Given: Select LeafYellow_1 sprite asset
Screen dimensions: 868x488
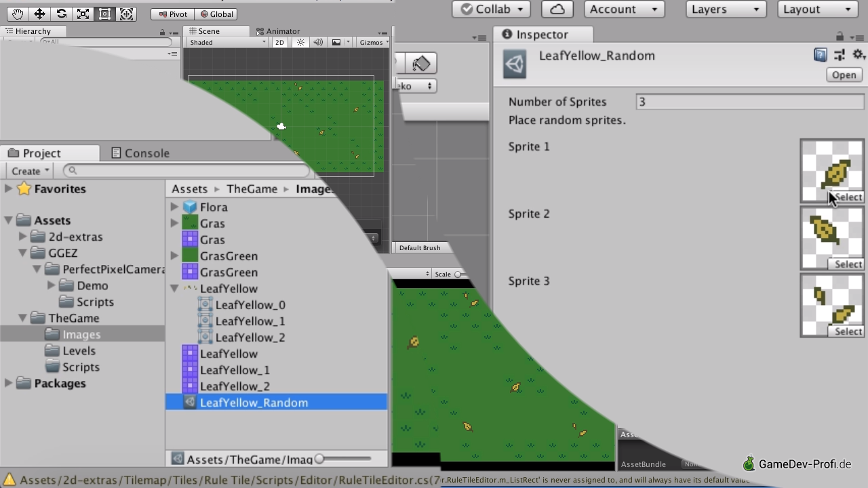Looking at the screenshot, I should click(250, 321).
